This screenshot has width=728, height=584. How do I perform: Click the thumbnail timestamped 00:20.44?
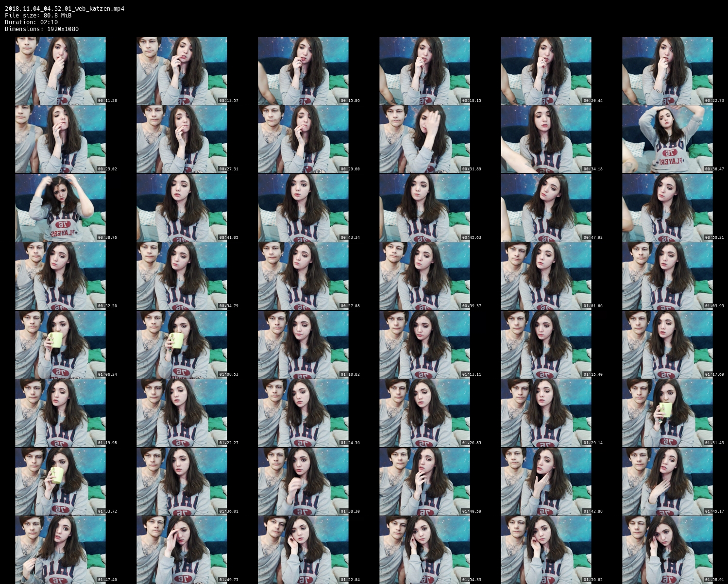click(x=546, y=71)
